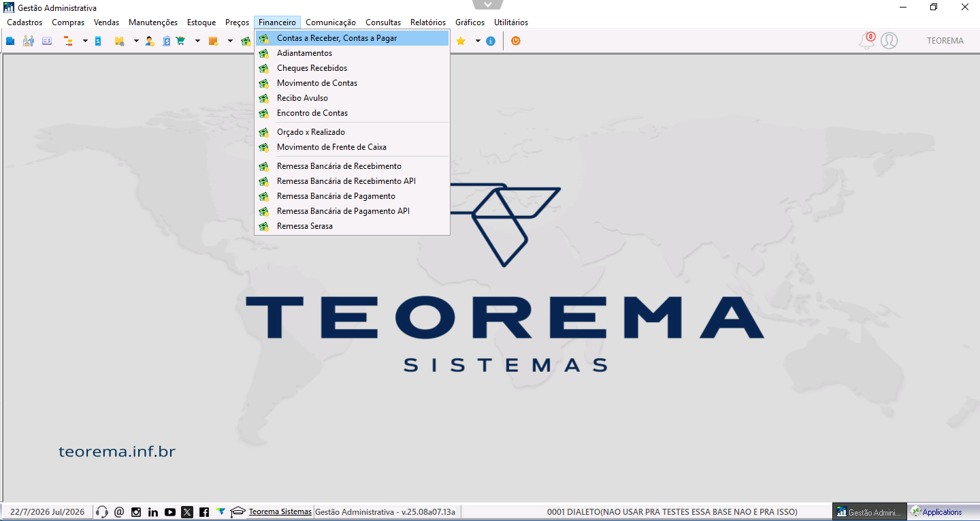This screenshot has width=980, height=521.
Task: Click the green money toolbar icon
Action: click(x=246, y=41)
